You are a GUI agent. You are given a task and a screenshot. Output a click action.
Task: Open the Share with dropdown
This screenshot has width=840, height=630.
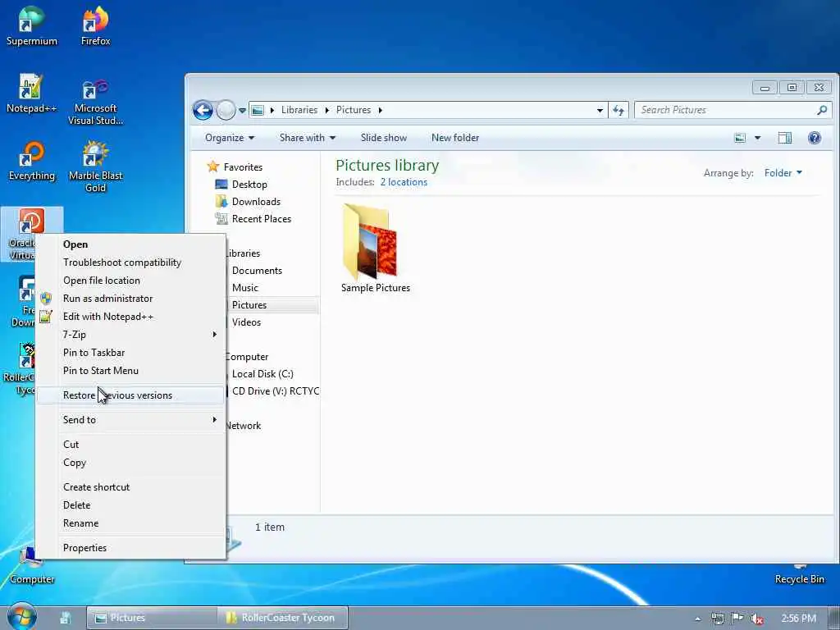(308, 138)
